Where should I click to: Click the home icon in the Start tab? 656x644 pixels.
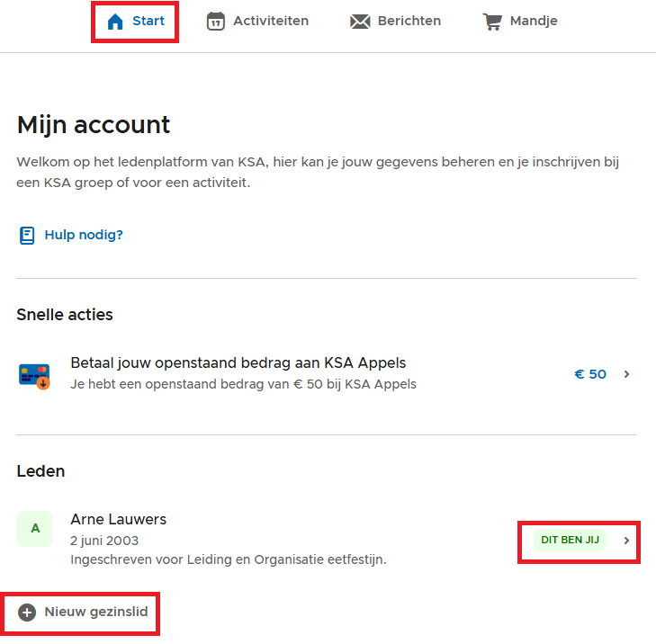[115, 22]
